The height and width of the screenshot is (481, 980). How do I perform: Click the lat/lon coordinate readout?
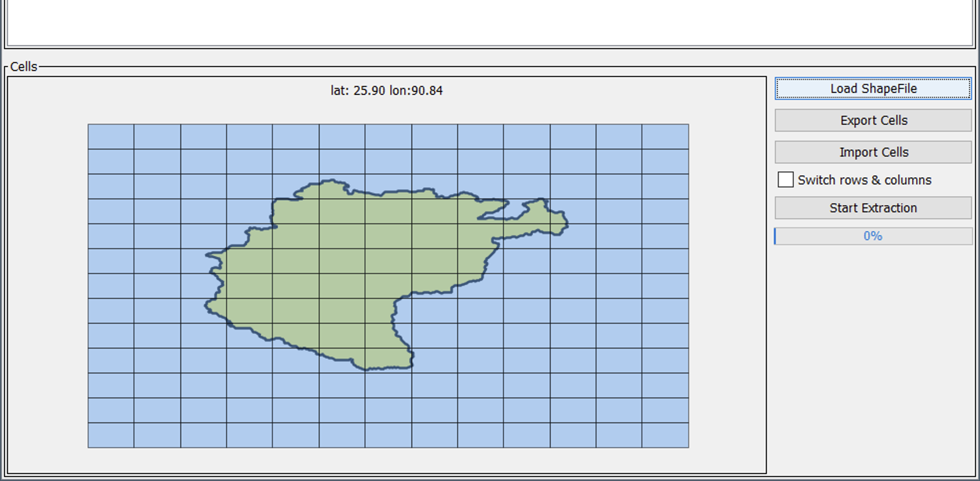tap(386, 90)
